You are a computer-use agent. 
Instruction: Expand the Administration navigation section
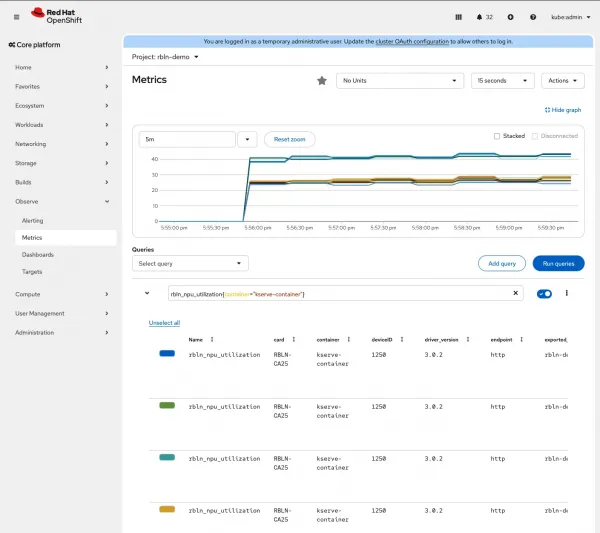coord(61,333)
